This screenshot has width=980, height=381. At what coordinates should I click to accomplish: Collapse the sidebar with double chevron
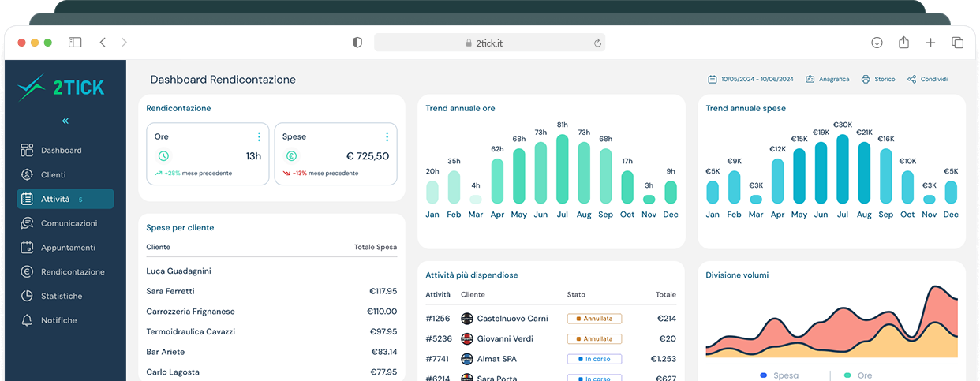coord(65,121)
